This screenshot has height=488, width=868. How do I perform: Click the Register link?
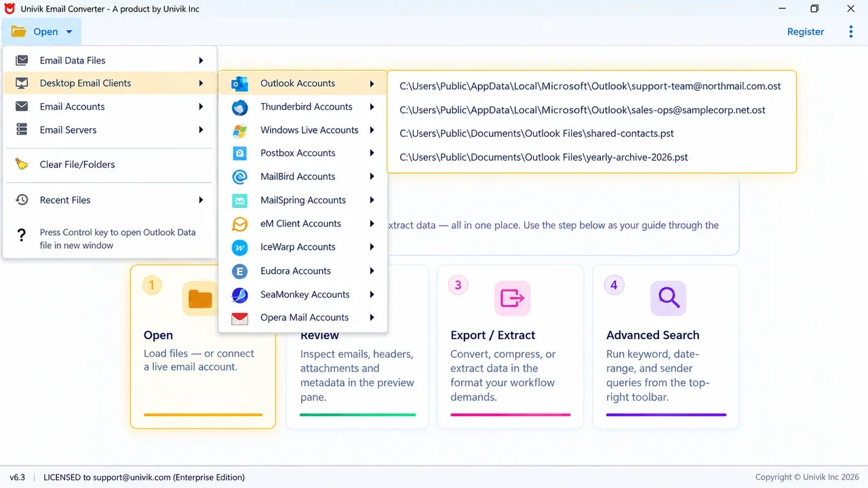[x=806, y=32]
